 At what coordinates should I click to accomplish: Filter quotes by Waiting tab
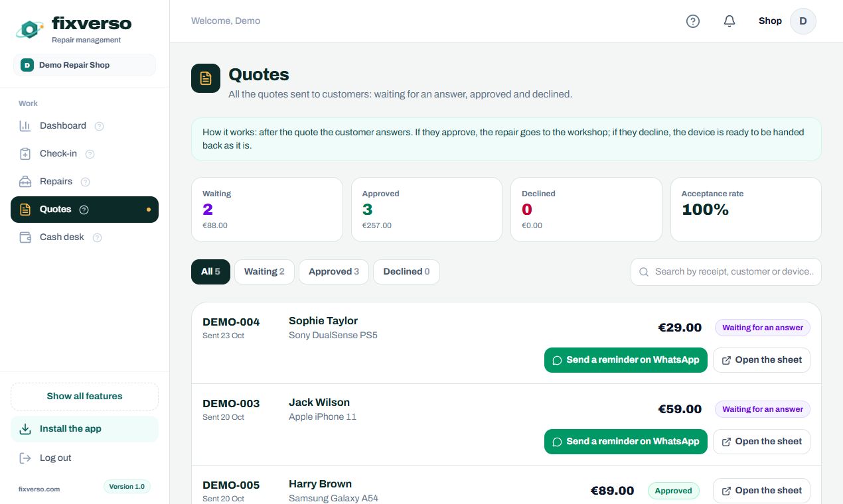click(264, 272)
